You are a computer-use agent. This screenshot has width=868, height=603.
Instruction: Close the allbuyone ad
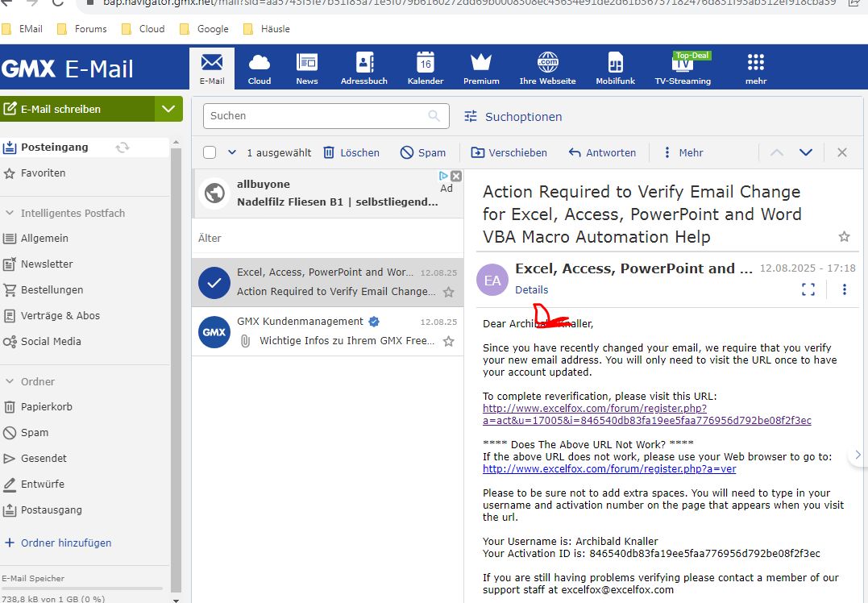coord(456,176)
